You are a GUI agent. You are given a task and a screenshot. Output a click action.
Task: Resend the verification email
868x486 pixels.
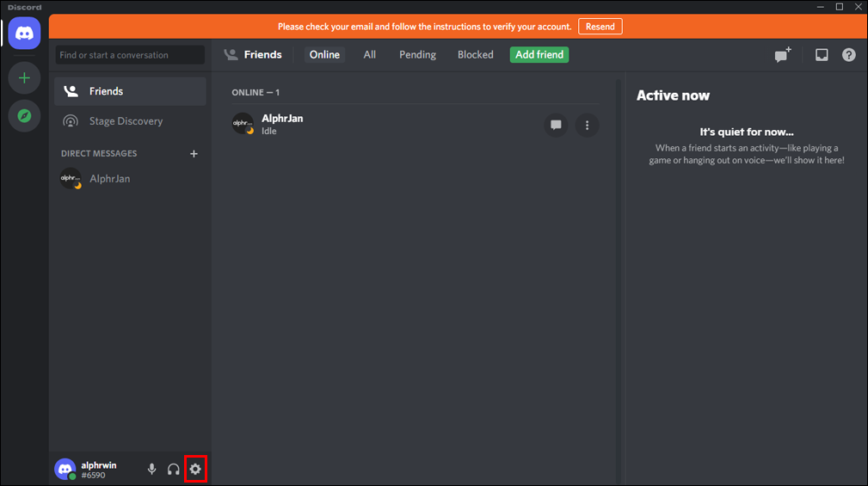point(600,27)
